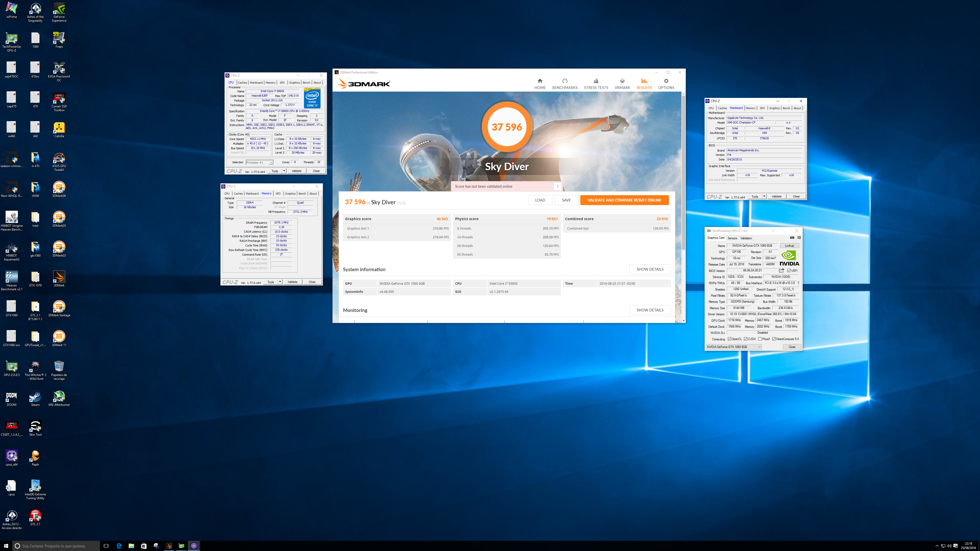Screen dimensions: 980x551
Task: Open the Tools dropdown arrow in CPU-Z Mainboard window
Action: (x=764, y=197)
